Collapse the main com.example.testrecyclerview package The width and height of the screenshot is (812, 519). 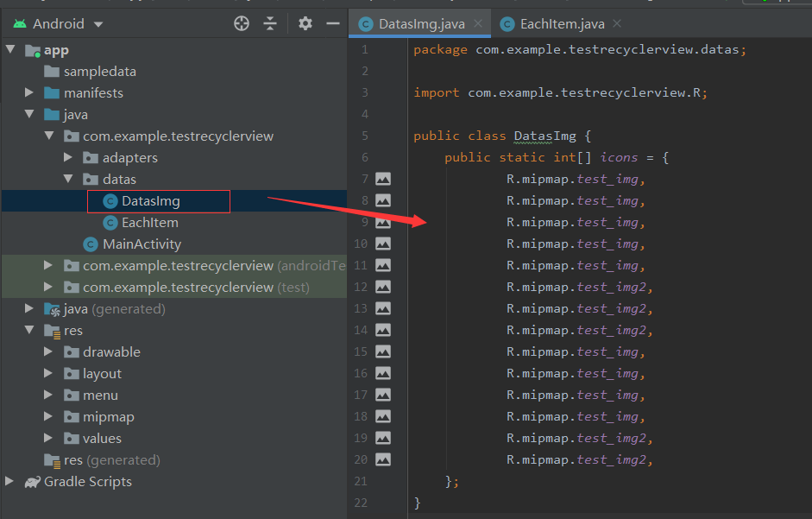(49, 136)
